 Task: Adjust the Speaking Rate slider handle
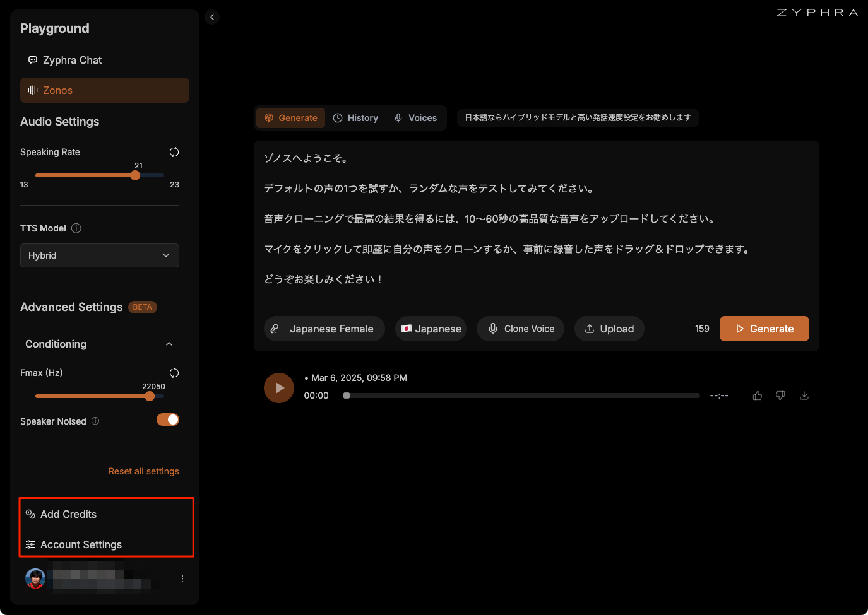tap(135, 175)
